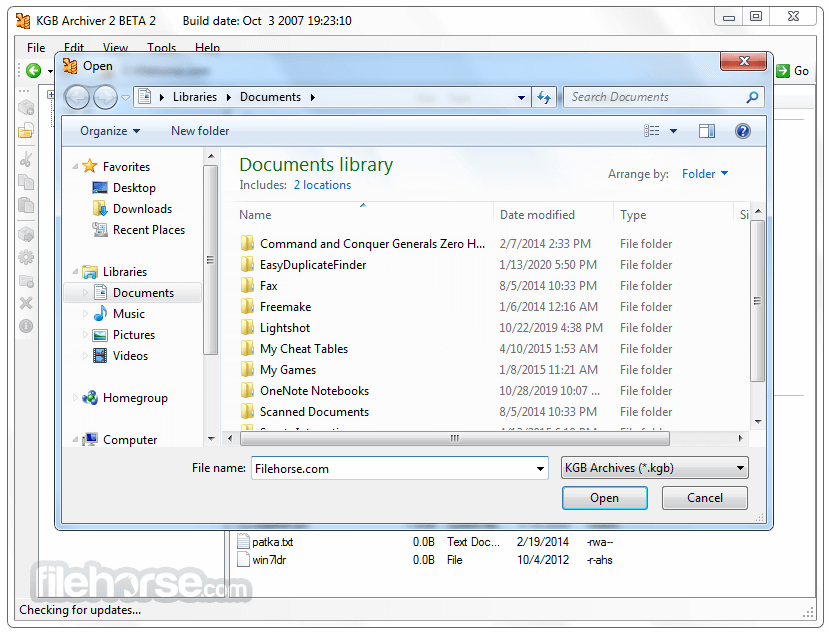Select Homegroup in the navigation pane
829x633 pixels.
[135, 398]
